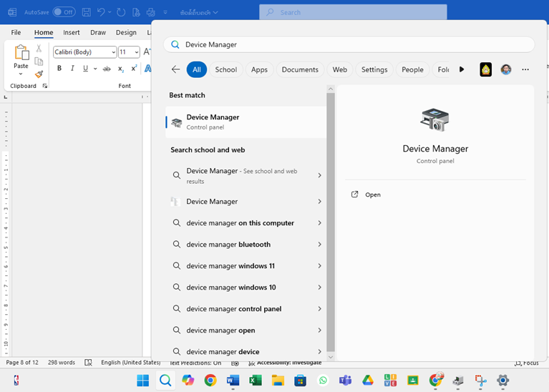Viewport: 549px width, 392px height.
Task: Apply Strikethrough formatting
Action: coord(107,69)
